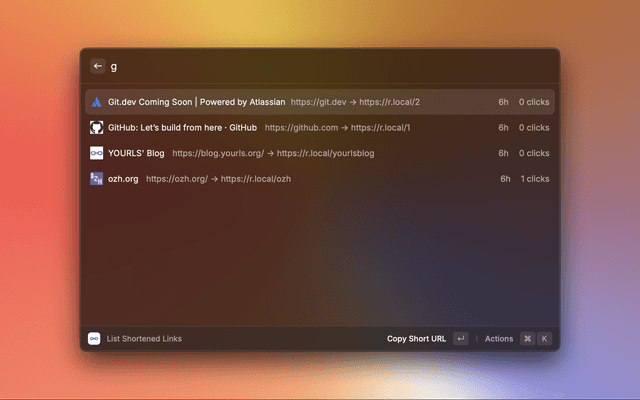Click the back arrow button
Screen dimensions: 640x400
[98, 66]
